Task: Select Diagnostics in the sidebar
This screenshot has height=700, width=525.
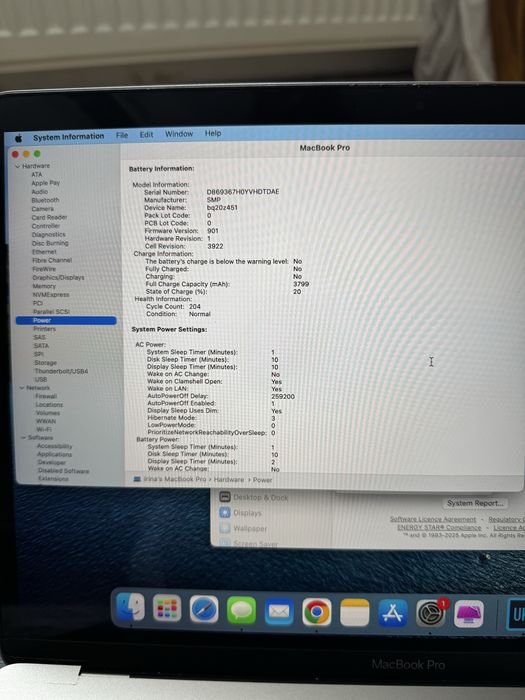Action: pyautogui.click(x=49, y=234)
